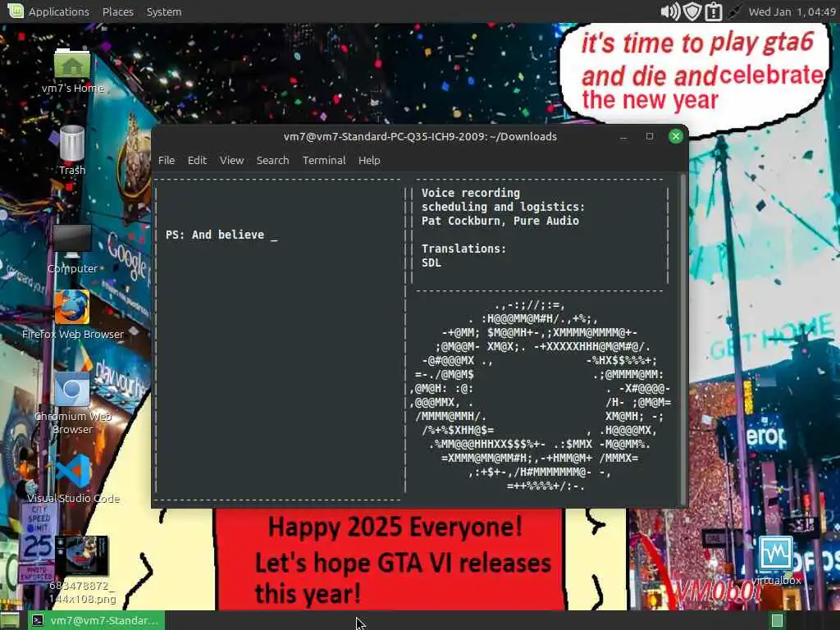
Task: Click the 'PS: And believe' terminal text
Action: pyautogui.click(x=215, y=235)
